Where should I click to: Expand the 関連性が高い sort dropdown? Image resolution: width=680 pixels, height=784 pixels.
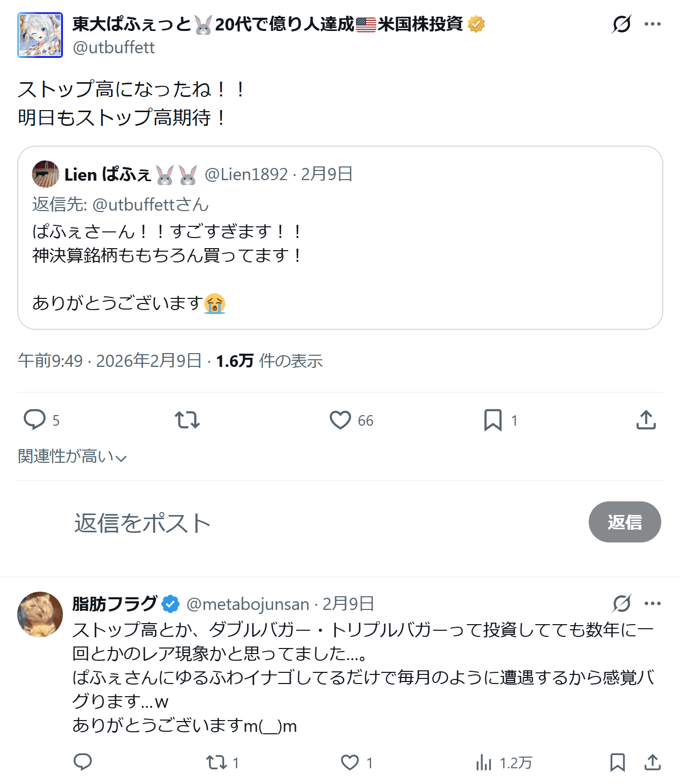pyautogui.click(x=72, y=456)
